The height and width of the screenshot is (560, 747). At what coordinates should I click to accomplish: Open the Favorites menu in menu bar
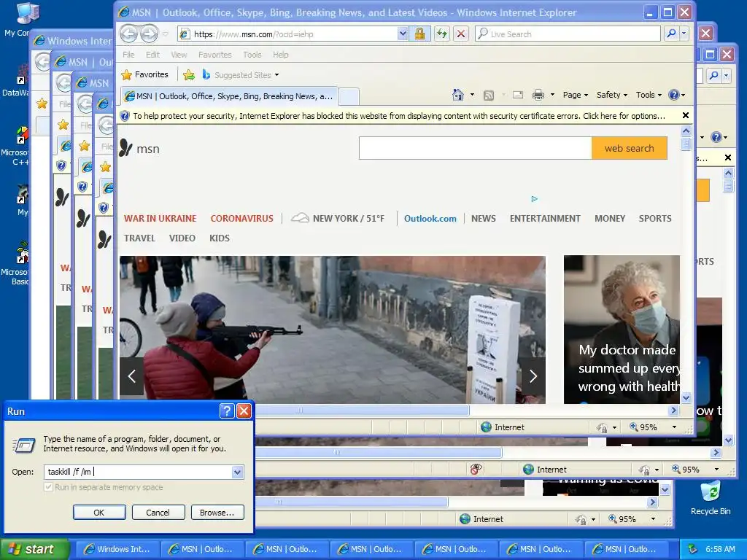(215, 55)
